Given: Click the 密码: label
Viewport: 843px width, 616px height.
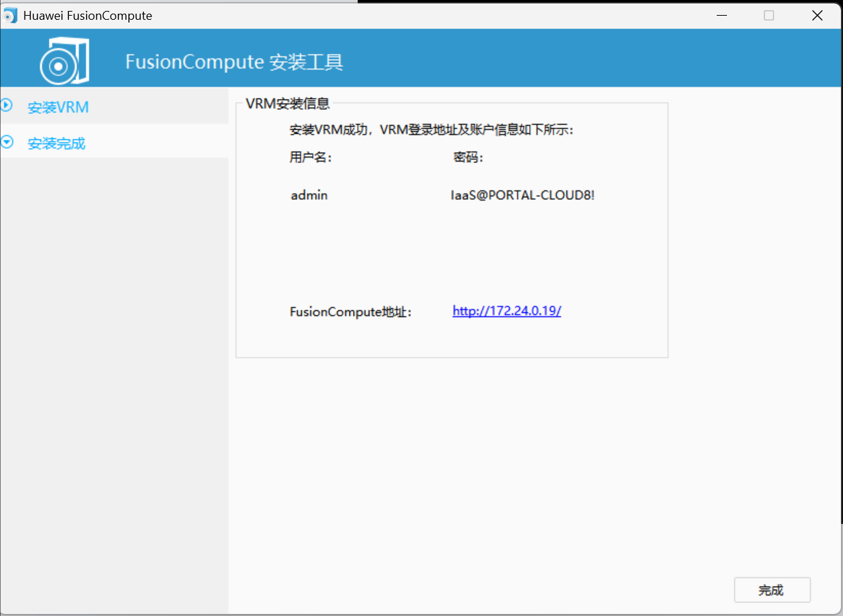Looking at the screenshot, I should [468, 158].
